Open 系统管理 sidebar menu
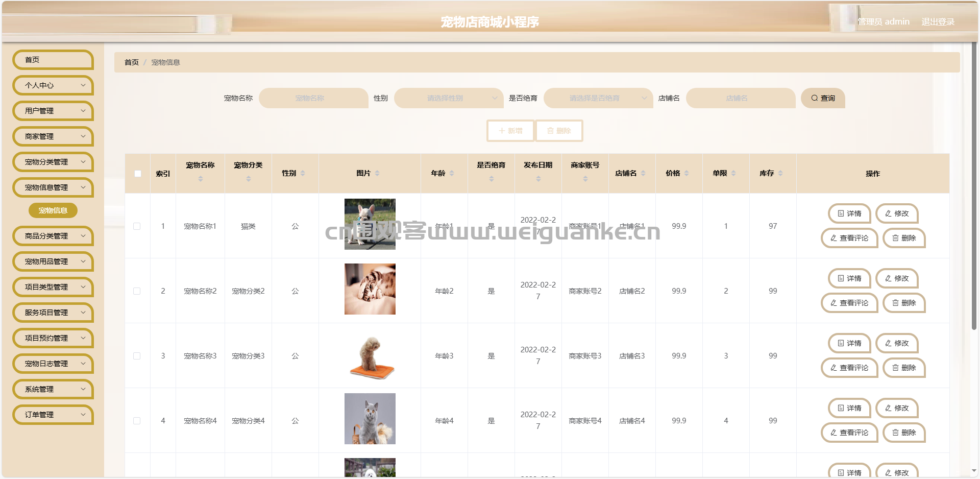The height and width of the screenshot is (479, 980). (x=53, y=389)
